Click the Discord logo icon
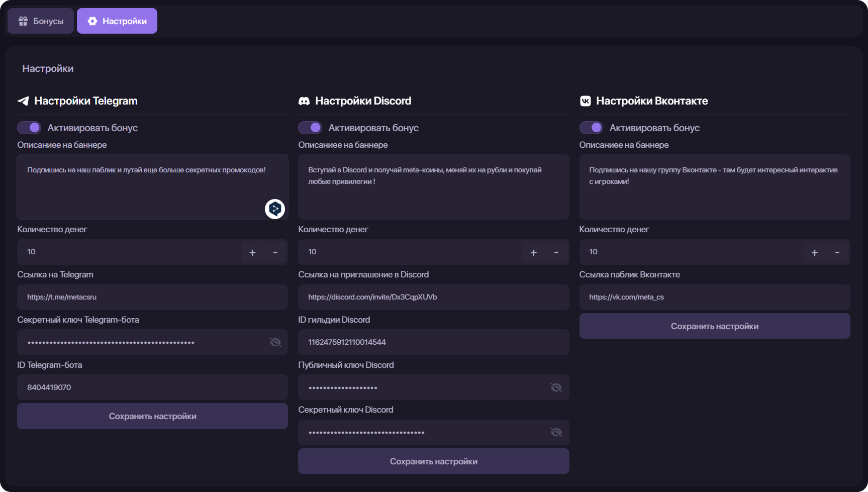 point(304,101)
